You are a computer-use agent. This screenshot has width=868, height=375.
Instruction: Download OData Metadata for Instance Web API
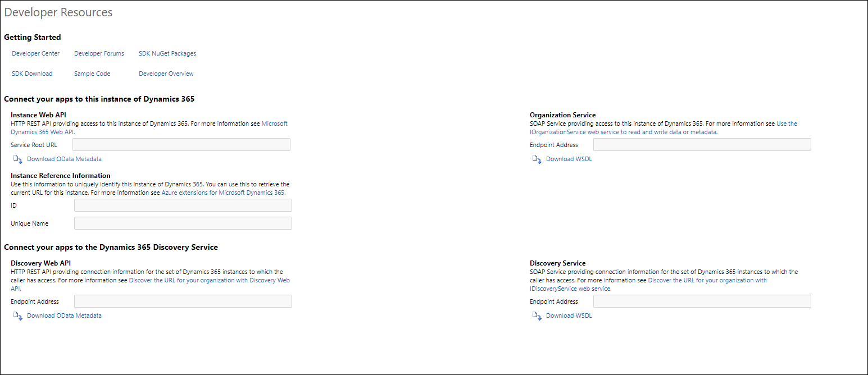pos(64,159)
